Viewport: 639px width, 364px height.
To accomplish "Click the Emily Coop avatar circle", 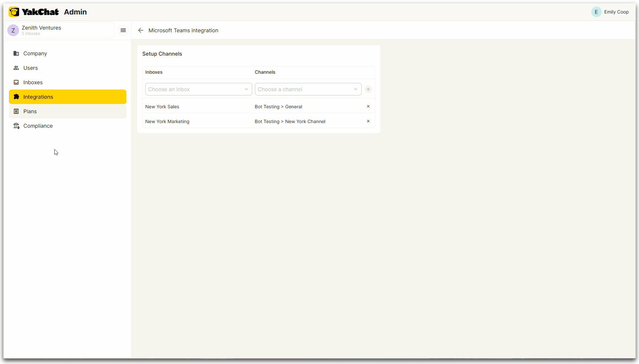I will pos(596,12).
